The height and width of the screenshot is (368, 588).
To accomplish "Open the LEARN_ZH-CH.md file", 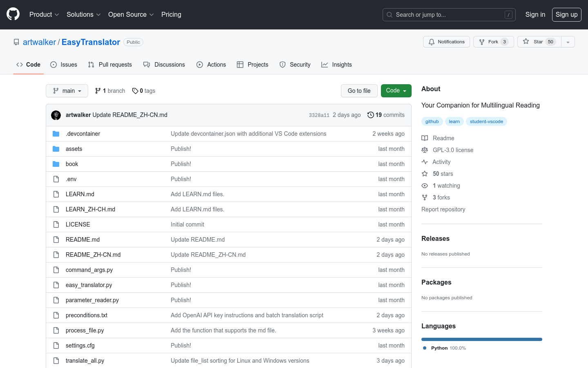I will coord(90,209).
